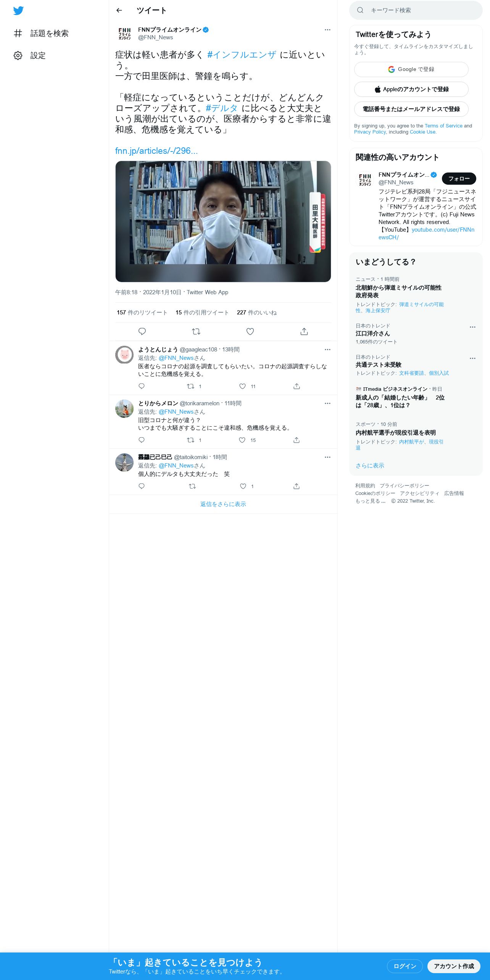Viewport: 490px width, 980px height.
Task: Retweet the main FNN tweet
Action: coord(196,331)
